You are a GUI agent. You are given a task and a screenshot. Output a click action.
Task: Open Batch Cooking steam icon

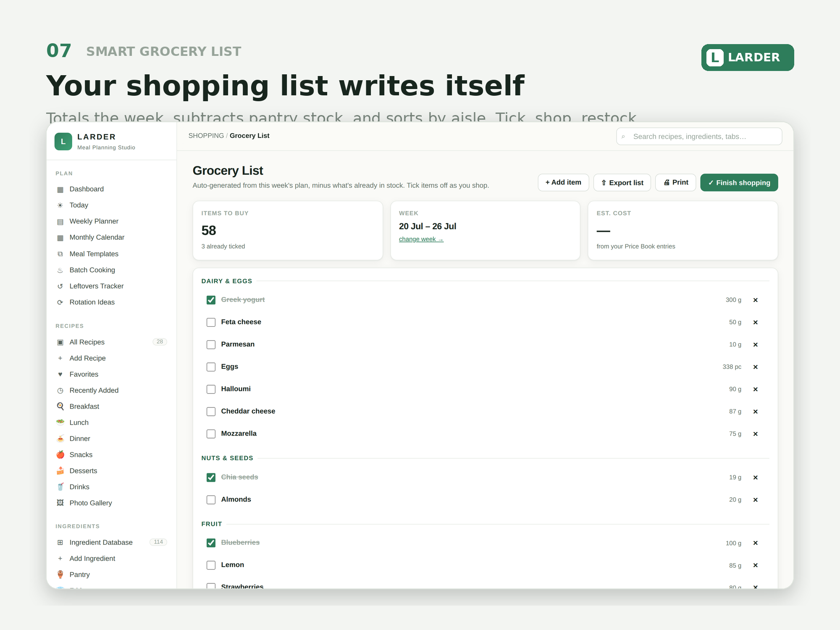[x=60, y=270]
